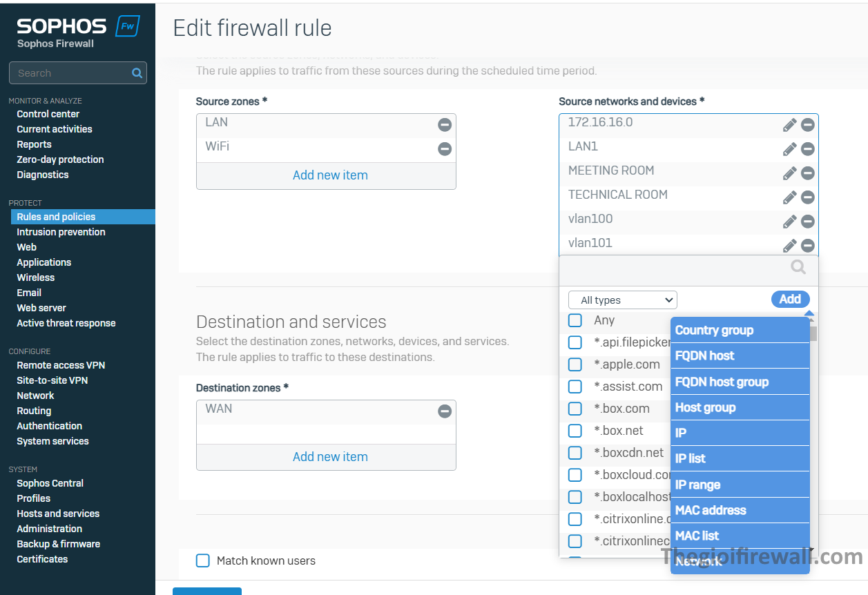Click the Sophos Firewall logo
This screenshot has width=868, height=595.
coord(78,32)
